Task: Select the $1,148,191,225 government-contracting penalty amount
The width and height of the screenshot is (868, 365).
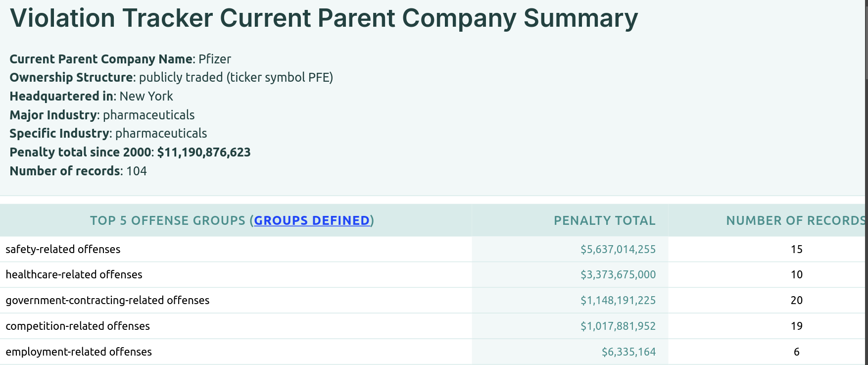Action: pyautogui.click(x=618, y=300)
